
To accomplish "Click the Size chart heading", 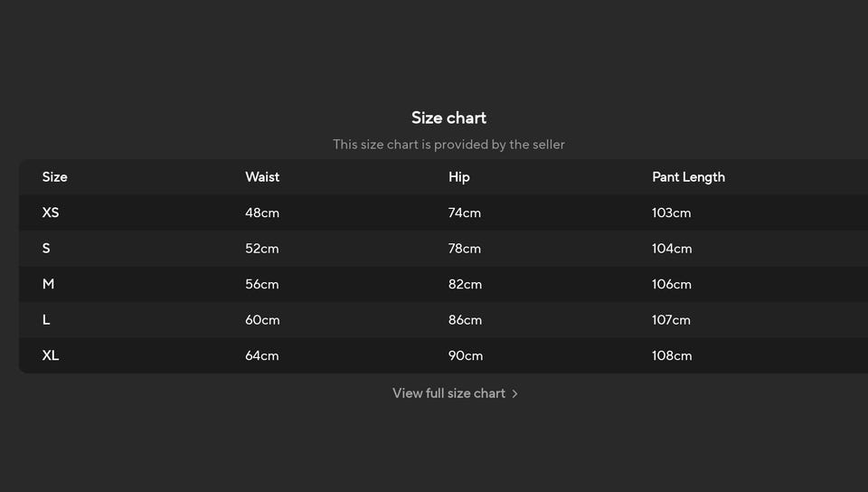I will pyautogui.click(x=448, y=118).
